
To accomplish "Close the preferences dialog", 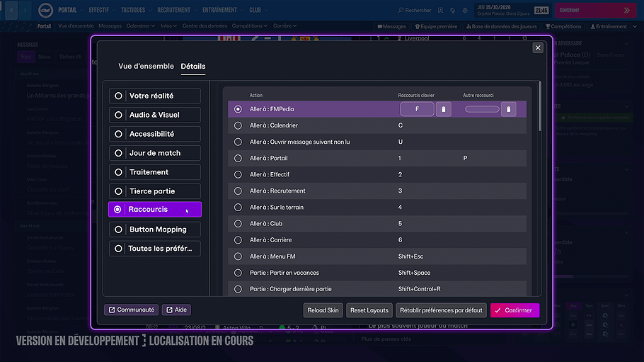I will (538, 47).
